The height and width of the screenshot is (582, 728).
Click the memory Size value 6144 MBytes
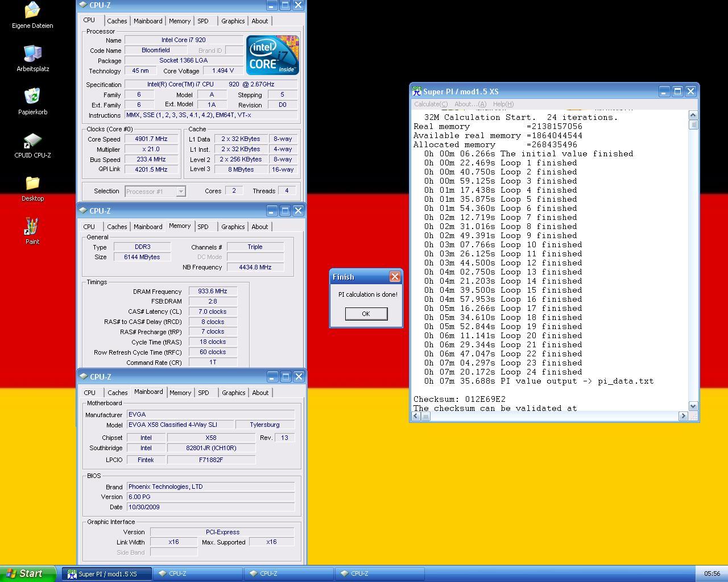point(142,257)
